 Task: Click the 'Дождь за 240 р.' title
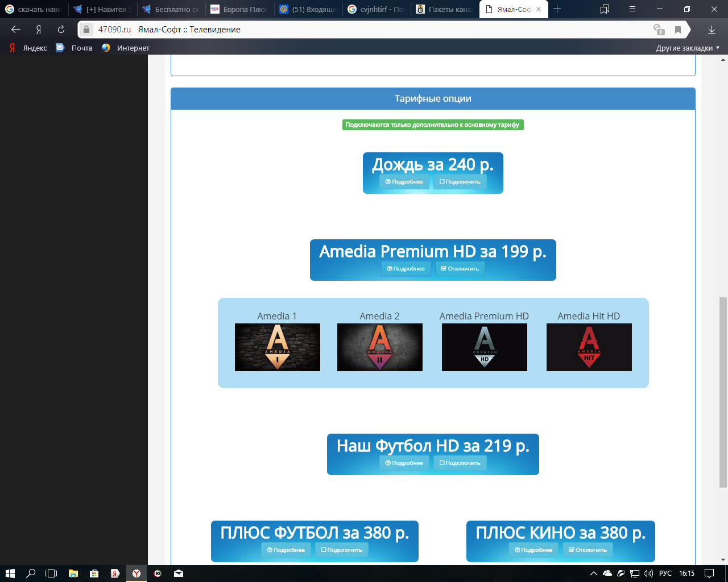[433, 165]
